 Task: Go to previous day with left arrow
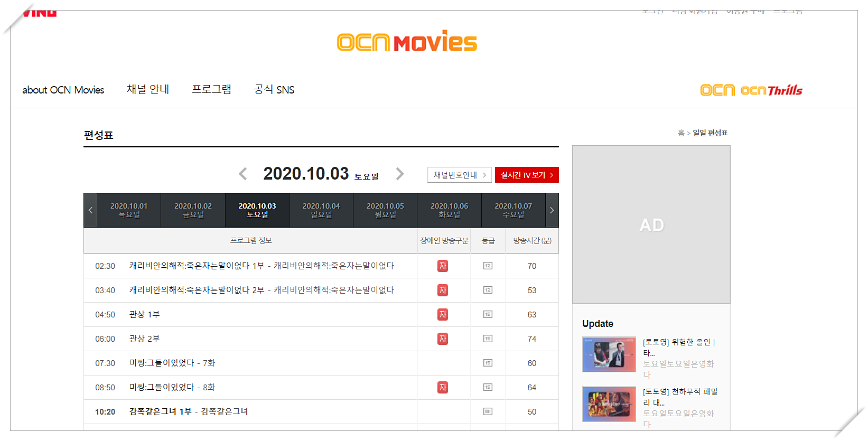point(243,174)
